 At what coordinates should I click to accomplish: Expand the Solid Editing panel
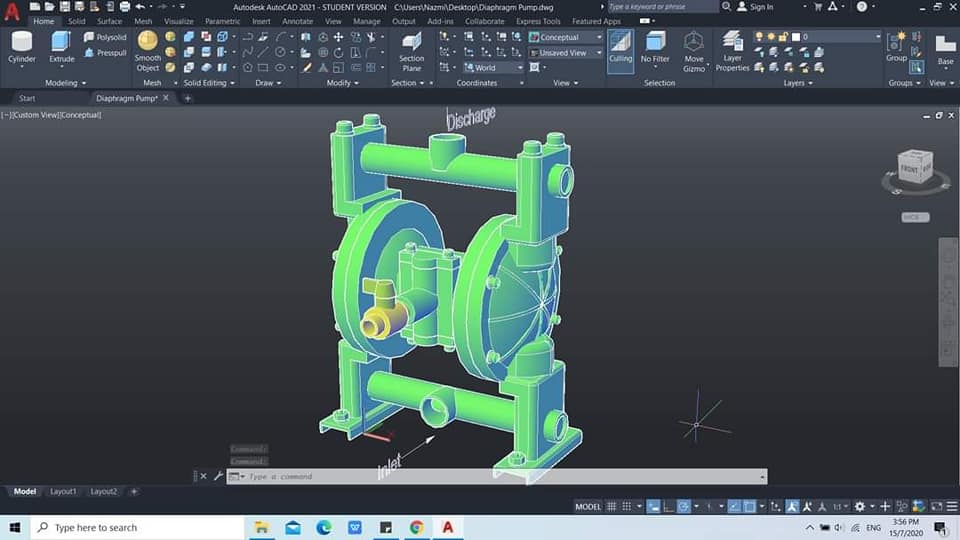(x=209, y=83)
